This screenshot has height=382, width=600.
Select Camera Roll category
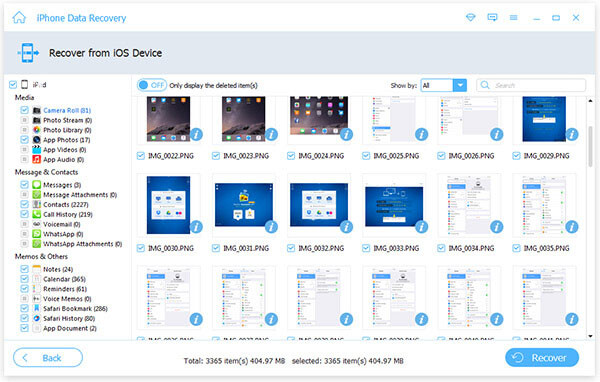(x=67, y=110)
